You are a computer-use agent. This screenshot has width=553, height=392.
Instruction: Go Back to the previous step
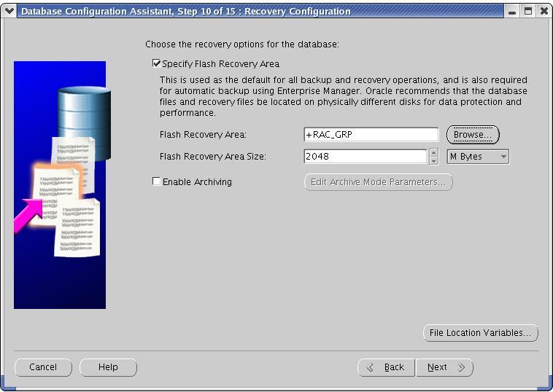tap(387, 367)
